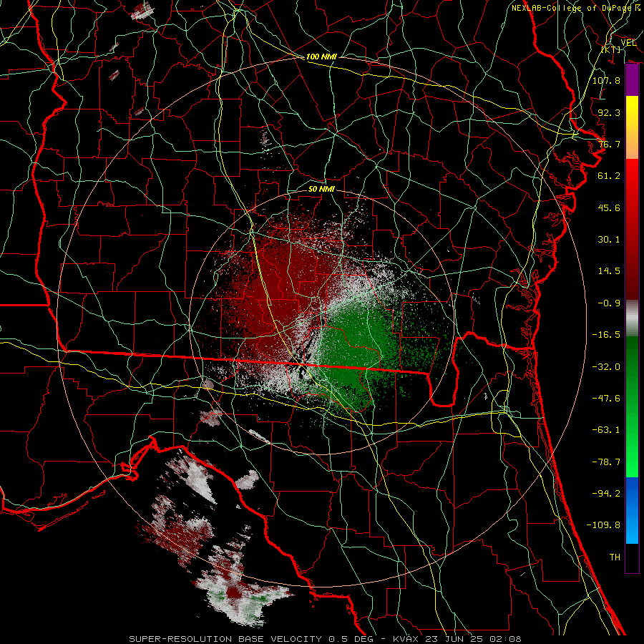Click the -0.9 velocity scale value
This screenshot has width=644, height=644.
pos(609,303)
